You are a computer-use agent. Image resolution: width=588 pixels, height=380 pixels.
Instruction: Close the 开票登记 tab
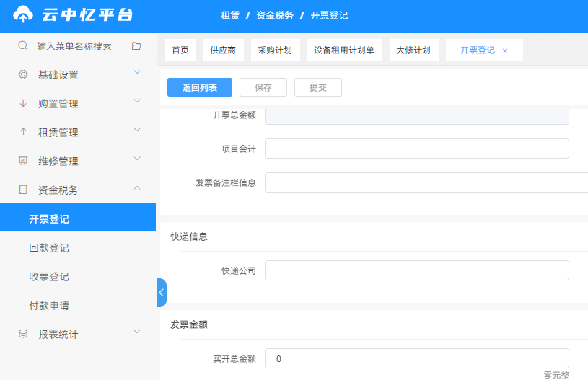[505, 51]
